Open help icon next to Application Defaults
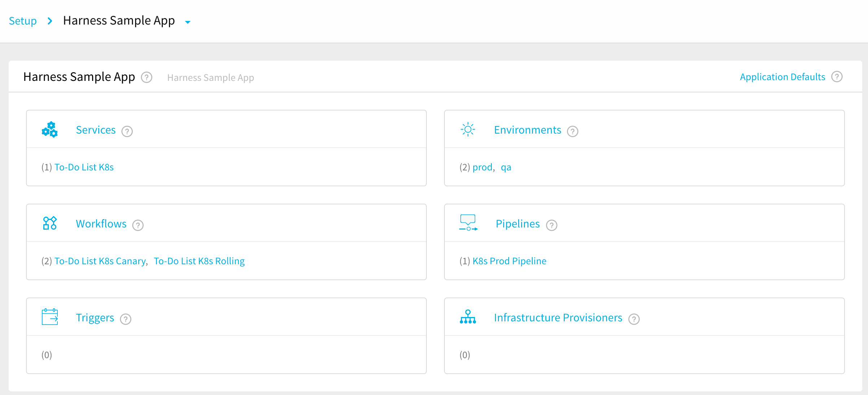Image resolution: width=868 pixels, height=395 pixels. click(837, 77)
